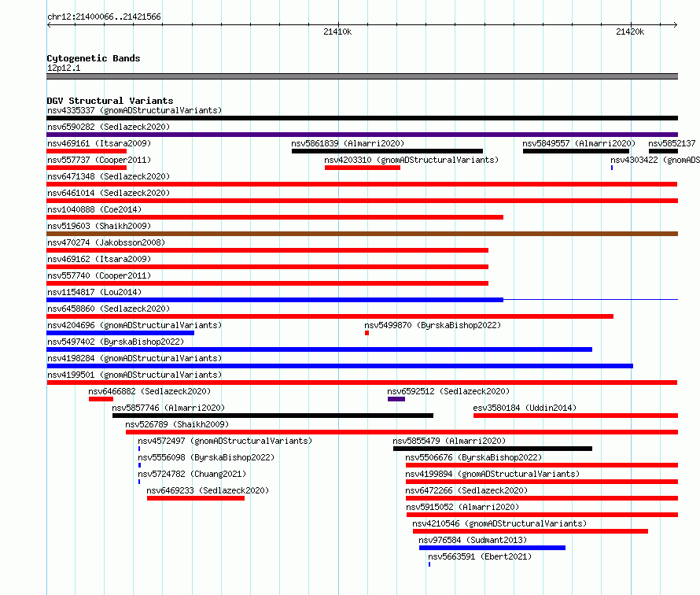Screen dimensions: 700x595
Task: Click the nsv976584 (Sudmant2013) label
Action: coord(473,540)
